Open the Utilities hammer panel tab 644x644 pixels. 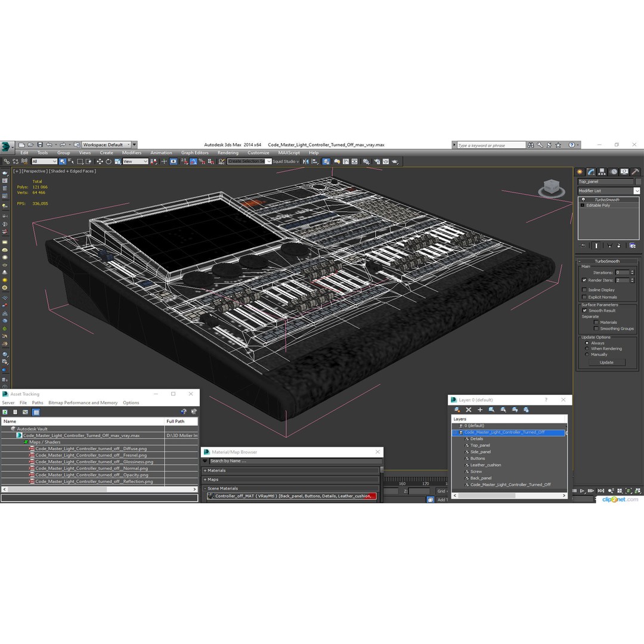(635, 172)
